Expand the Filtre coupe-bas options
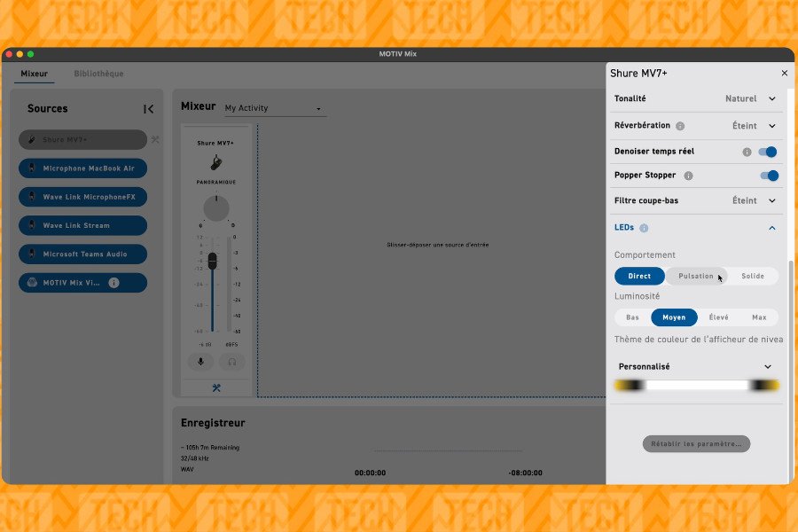Viewport: 798px width, 532px height. [x=771, y=201]
